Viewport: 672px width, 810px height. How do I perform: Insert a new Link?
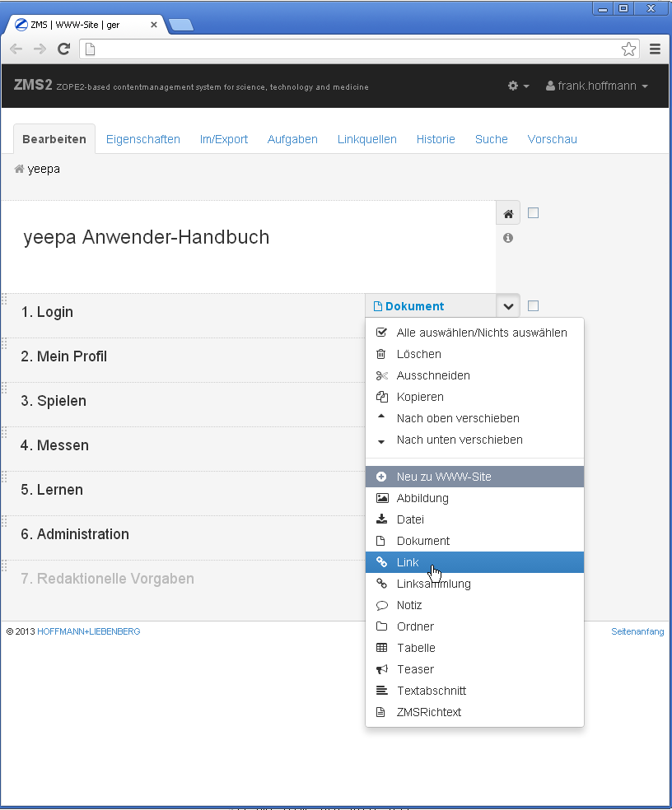474,562
